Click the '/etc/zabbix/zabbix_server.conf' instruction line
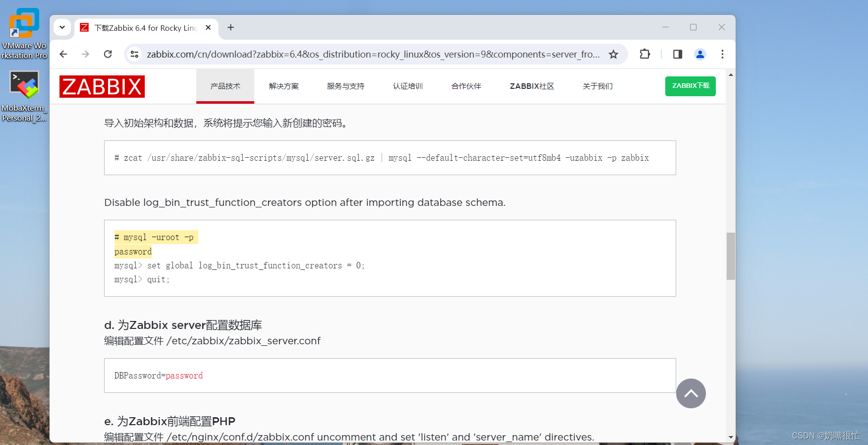Image resolution: width=868 pixels, height=445 pixels. [x=212, y=341]
